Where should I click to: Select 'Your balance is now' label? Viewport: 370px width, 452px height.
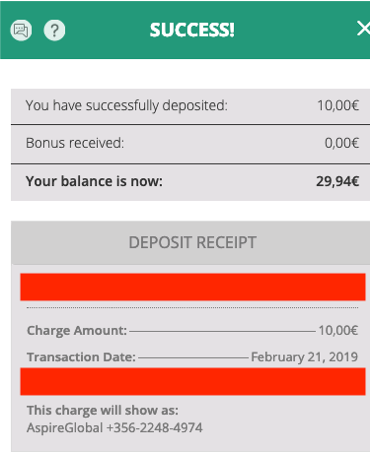tap(94, 181)
